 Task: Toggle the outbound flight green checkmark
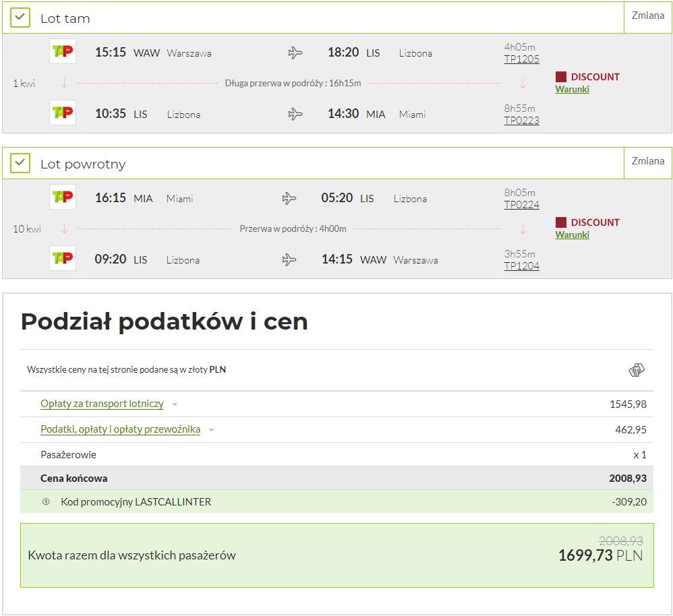(x=20, y=18)
